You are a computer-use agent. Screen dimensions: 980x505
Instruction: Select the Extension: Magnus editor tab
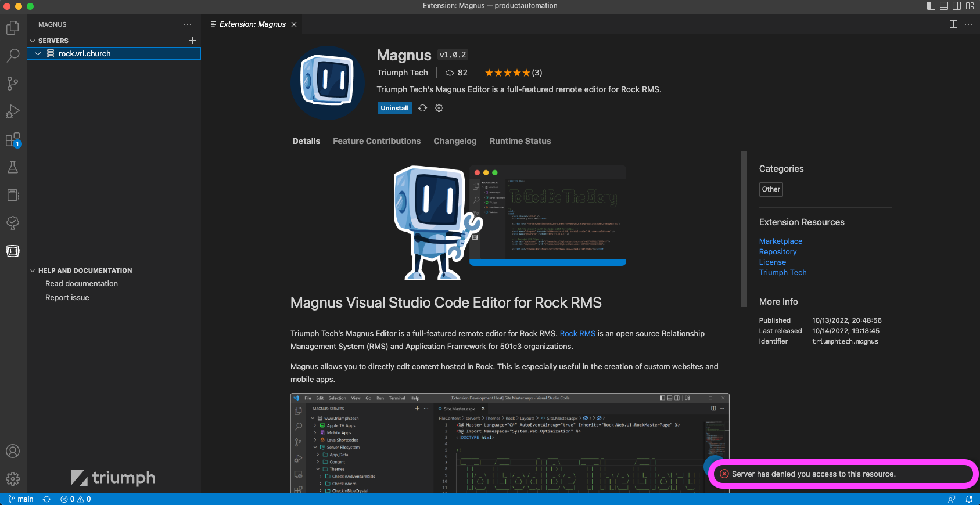click(x=252, y=24)
